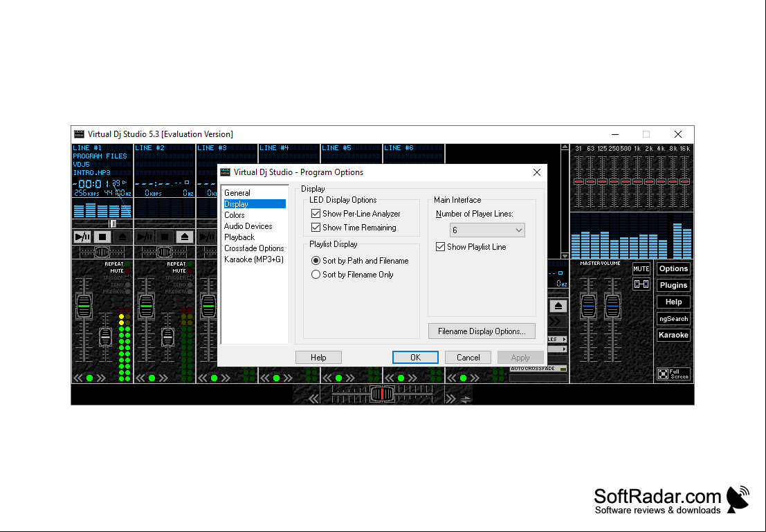Click the green center dot at bottom of Line #1
This screenshot has width=766, height=532.
pos(89,378)
